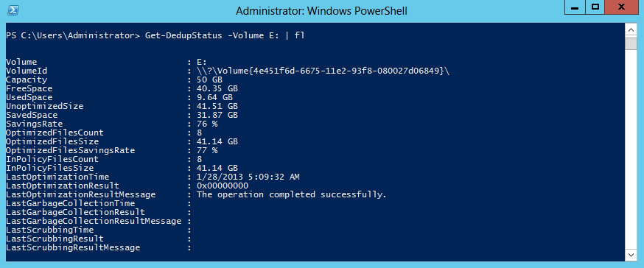Click the Get-DedupStatus command text

pyautogui.click(x=225, y=35)
